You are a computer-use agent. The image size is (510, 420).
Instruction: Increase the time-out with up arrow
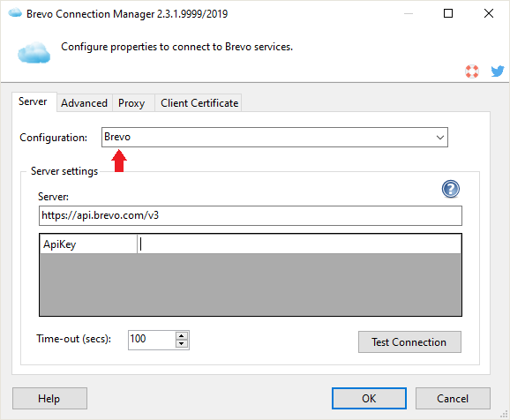182,336
